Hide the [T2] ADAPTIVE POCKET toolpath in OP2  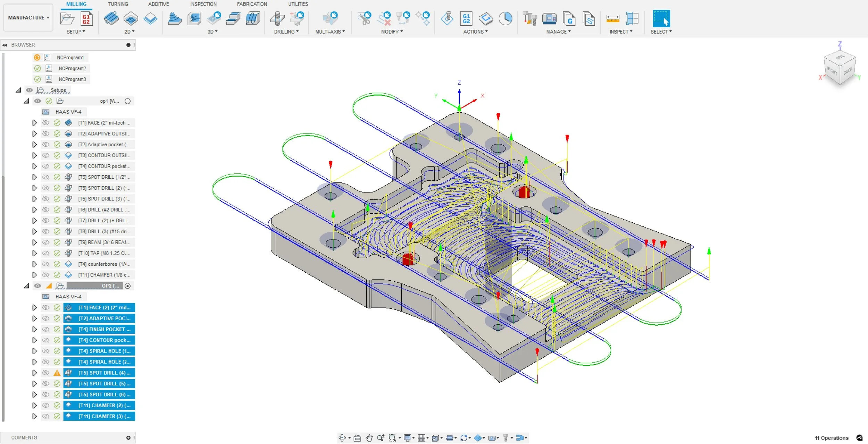click(x=46, y=318)
